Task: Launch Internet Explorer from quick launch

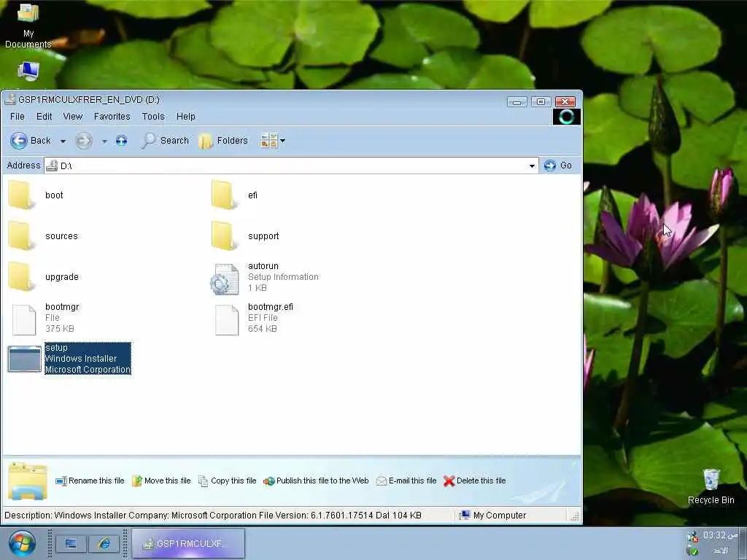Action: click(104, 543)
